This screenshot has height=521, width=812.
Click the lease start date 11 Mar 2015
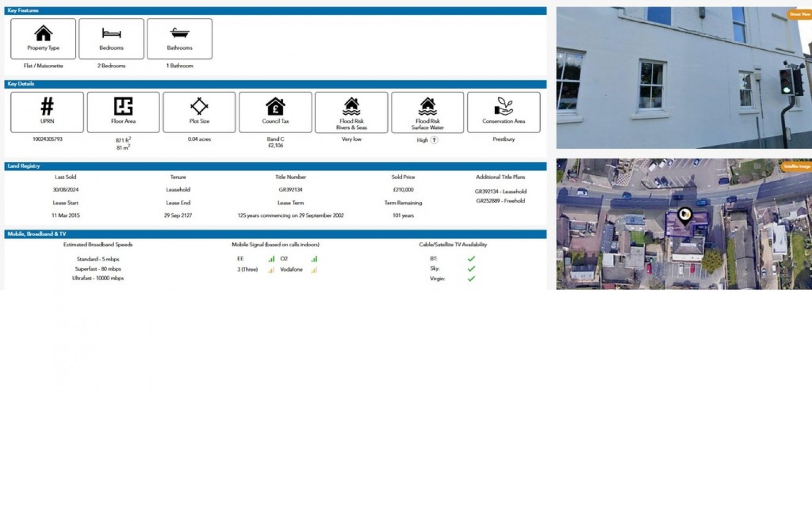point(66,215)
